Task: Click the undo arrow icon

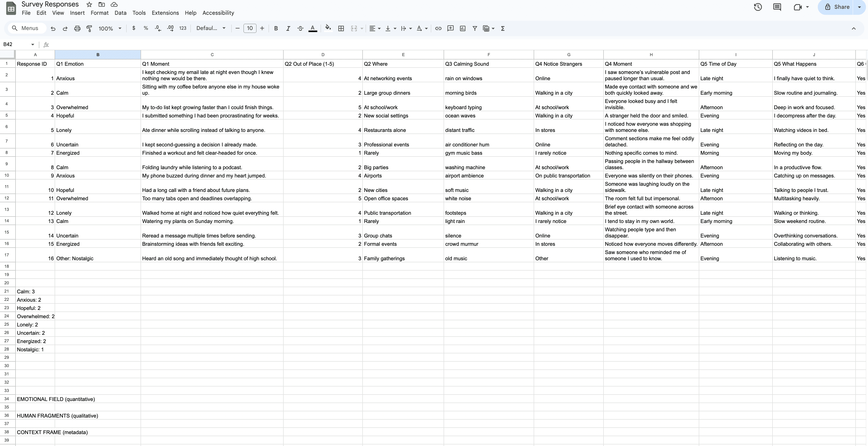Action: pyautogui.click(x=53, y=29)
